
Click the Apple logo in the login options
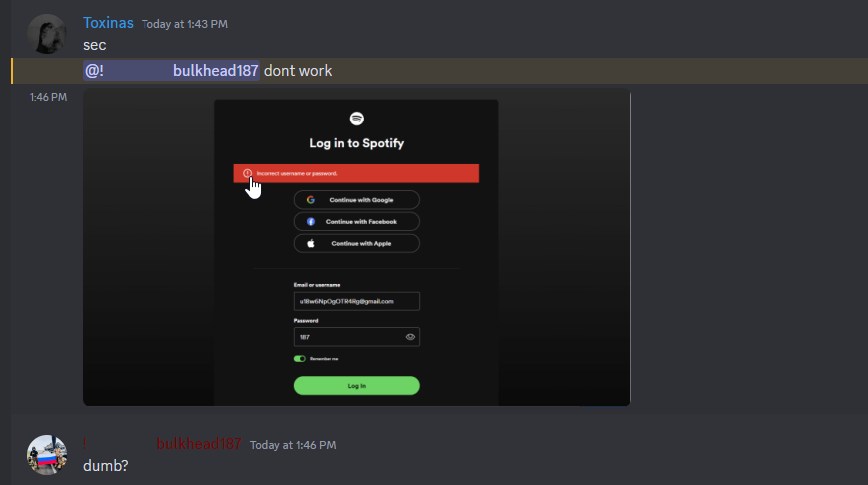[310, 244]
